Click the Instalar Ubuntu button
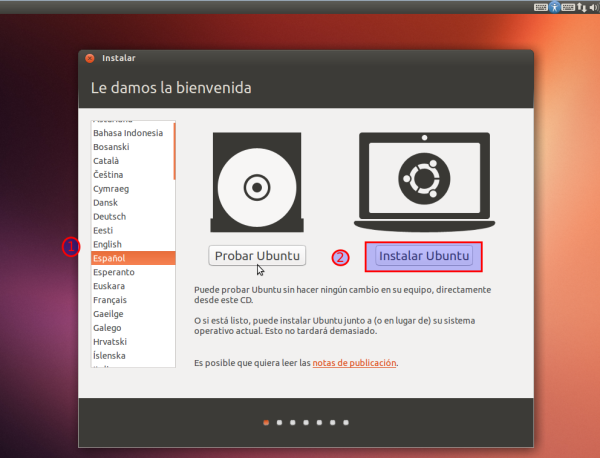 coord(424,256)
